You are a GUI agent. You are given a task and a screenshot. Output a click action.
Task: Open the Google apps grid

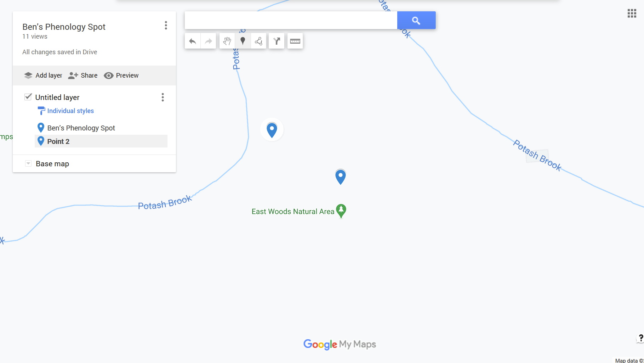[632, 13]
